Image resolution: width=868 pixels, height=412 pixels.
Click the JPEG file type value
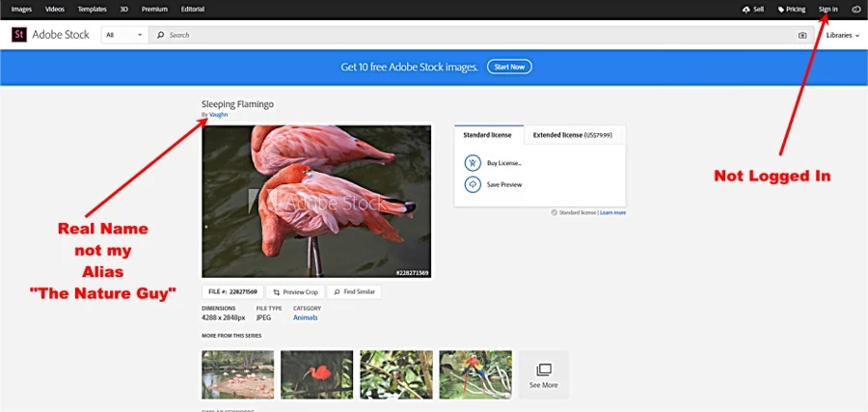pos(264,317)
